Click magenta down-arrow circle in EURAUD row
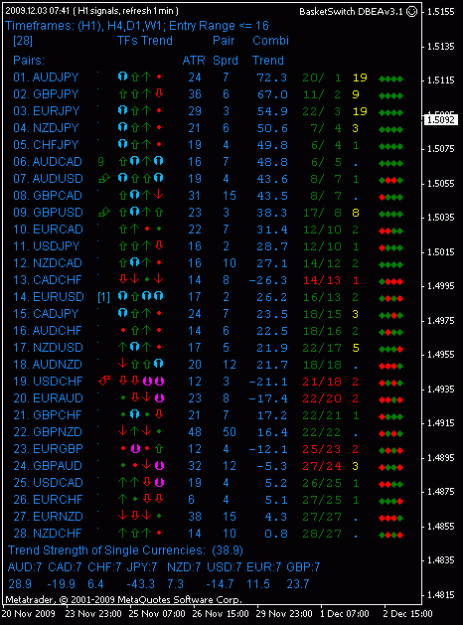The width and height of the screenshot is (463, 625). 159,397
